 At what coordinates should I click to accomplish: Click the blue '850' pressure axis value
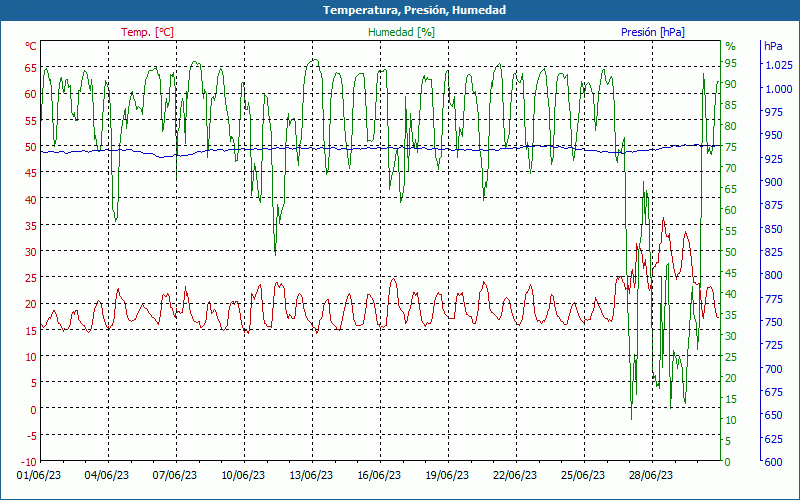773,229
